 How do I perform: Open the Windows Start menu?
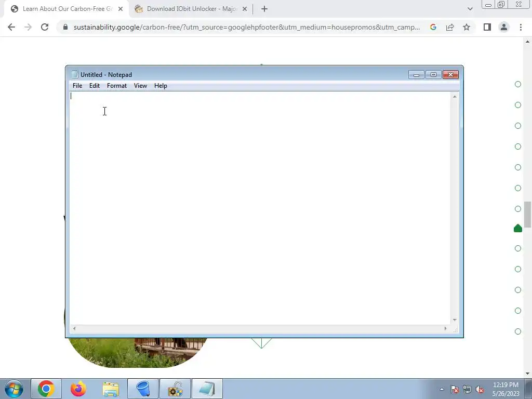pyautogui.click(x=14, y=389)
